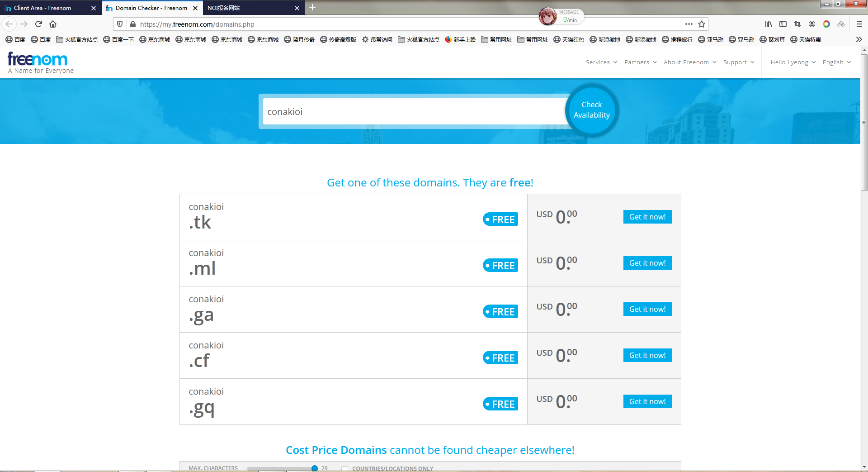The height and width of the screenshot is (472, 868).
Task: Close the Client Area - Freenom tab
Action: pyautogui.click(x=94, y=8)
